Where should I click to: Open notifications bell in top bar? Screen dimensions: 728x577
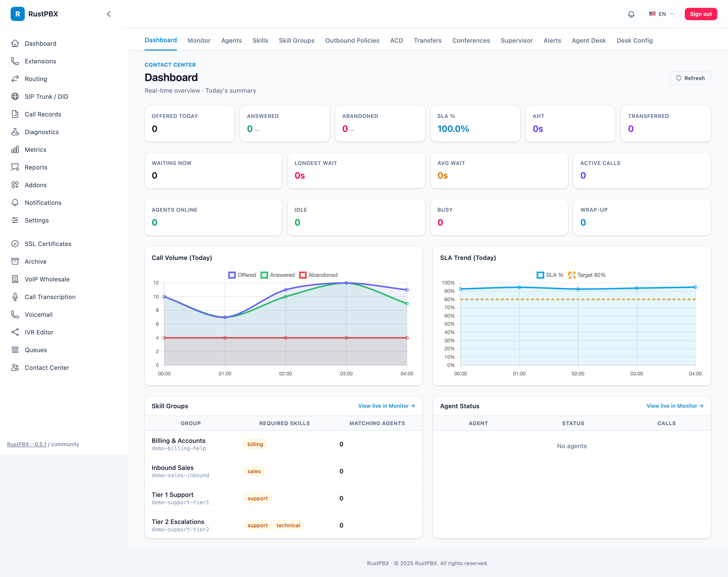point(631,14)
